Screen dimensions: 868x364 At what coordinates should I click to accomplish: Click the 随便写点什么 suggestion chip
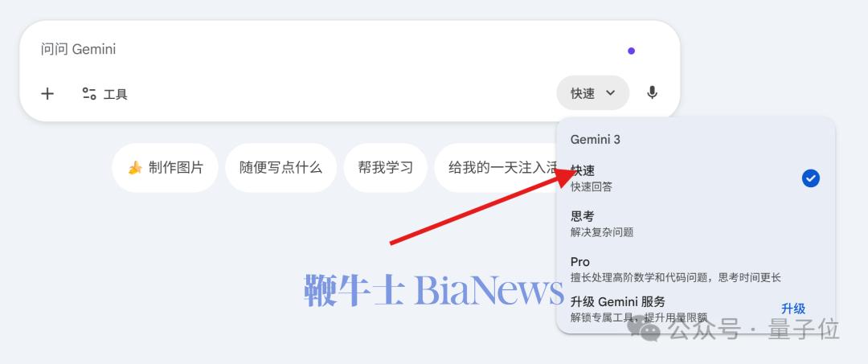(x=280, y=168)
